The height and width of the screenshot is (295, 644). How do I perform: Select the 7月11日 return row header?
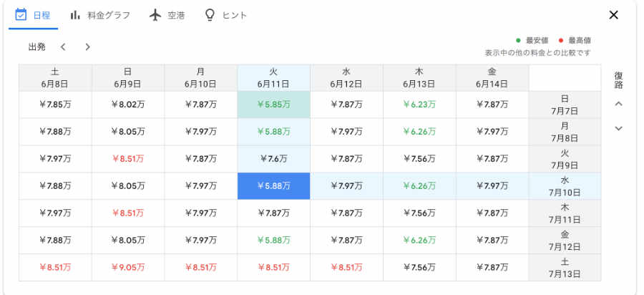(565, 213)
